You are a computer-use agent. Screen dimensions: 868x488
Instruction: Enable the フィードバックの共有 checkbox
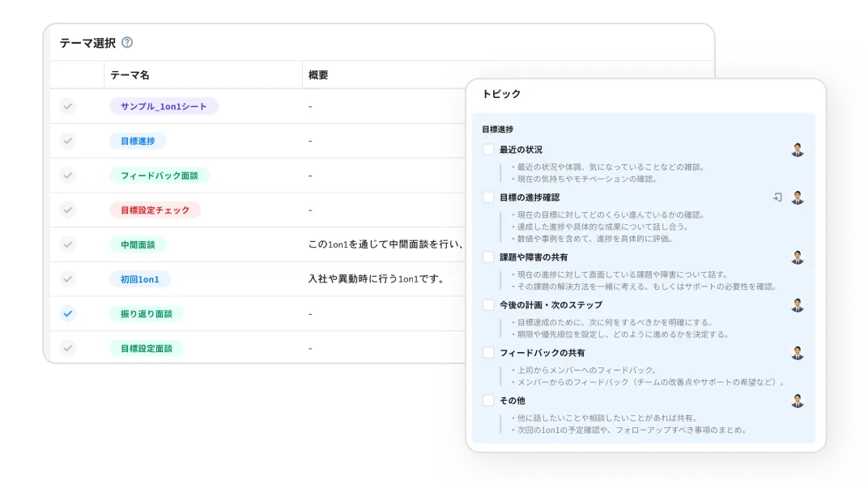tap(487, 354)
